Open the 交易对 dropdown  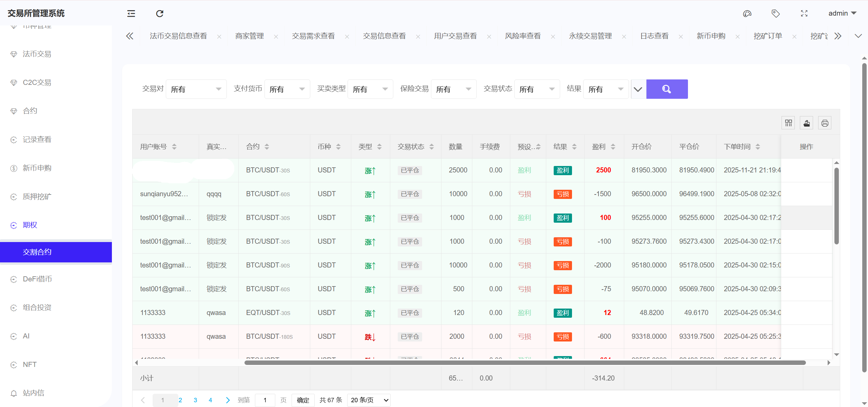tap(196, 89)
